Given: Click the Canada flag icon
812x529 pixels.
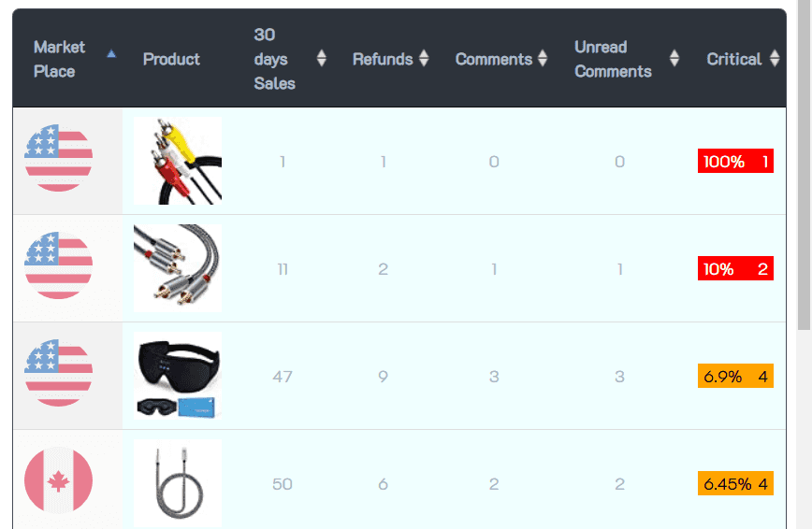Looking at the screenshot, I should (58, 483).
